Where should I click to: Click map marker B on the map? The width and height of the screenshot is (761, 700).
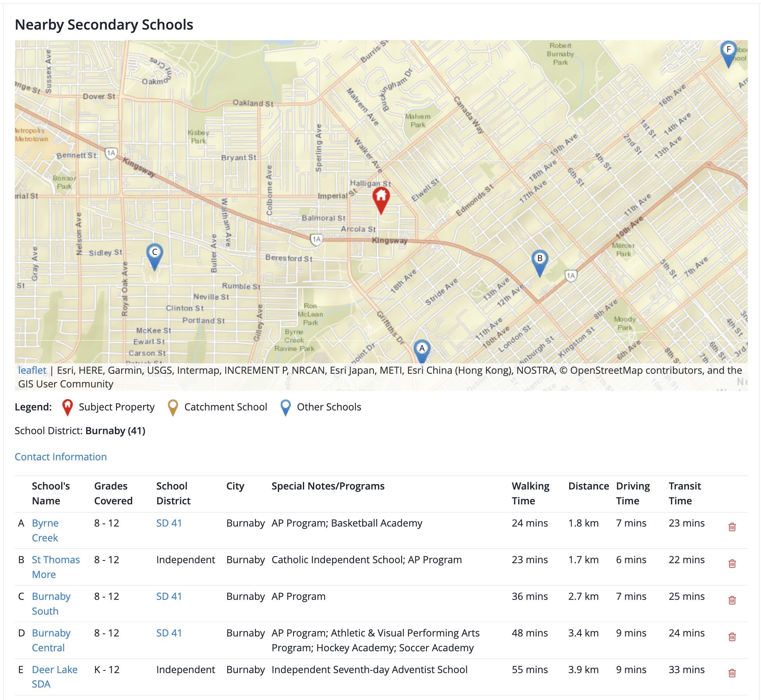click(540, 261)
